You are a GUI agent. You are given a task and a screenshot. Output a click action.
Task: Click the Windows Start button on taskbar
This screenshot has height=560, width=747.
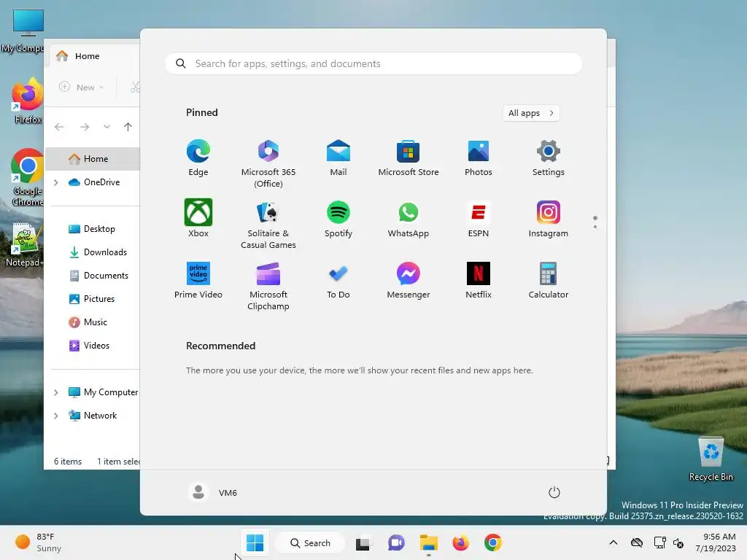coord(255,542)
